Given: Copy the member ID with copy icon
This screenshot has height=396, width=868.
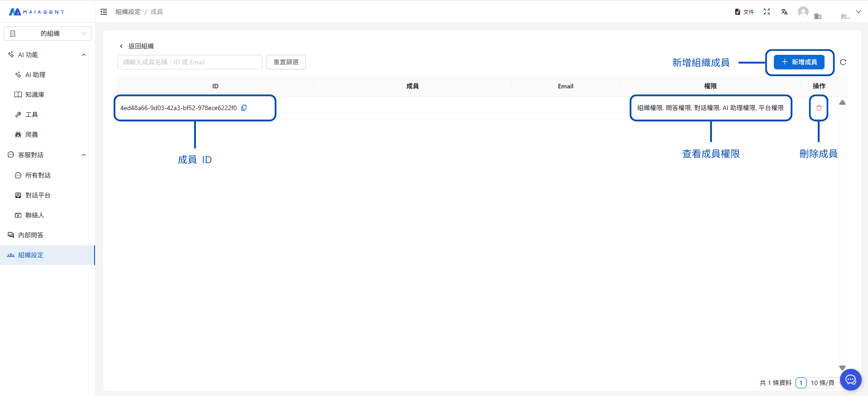Looking at the screenshot, I should (x=244, y=108).
